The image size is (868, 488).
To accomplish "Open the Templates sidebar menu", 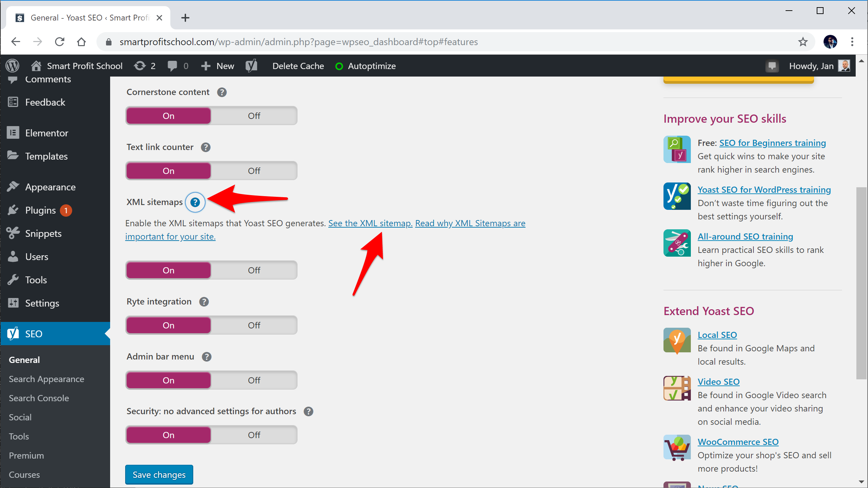I will click(55, 156).
